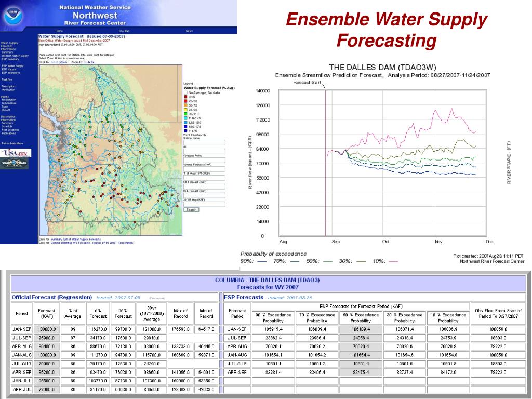
Task: Go to Verification in the sidebar
Action: point(8,90)
